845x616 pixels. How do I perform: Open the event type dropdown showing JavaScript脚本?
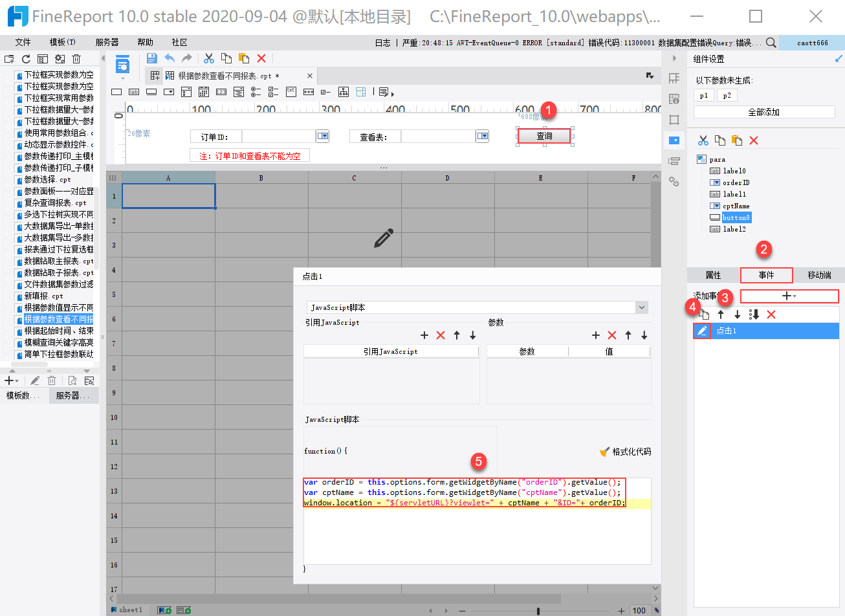click(x=642, y=307)
